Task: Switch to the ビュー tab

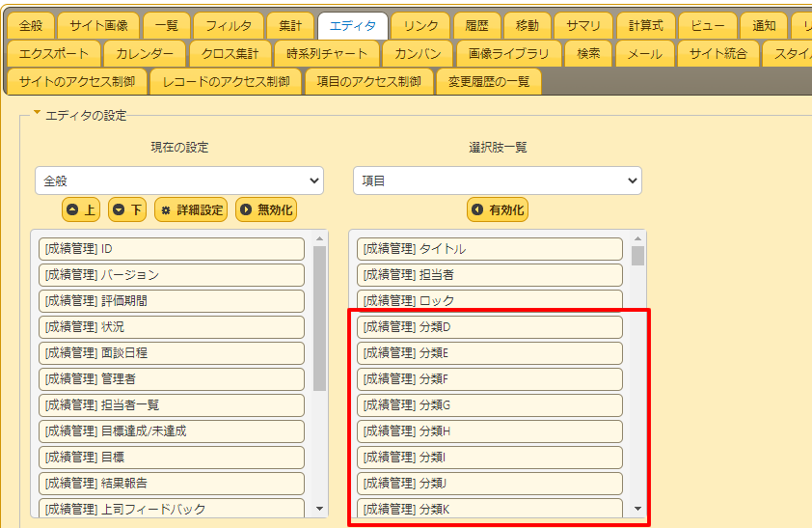Action: tap(708, 25)
